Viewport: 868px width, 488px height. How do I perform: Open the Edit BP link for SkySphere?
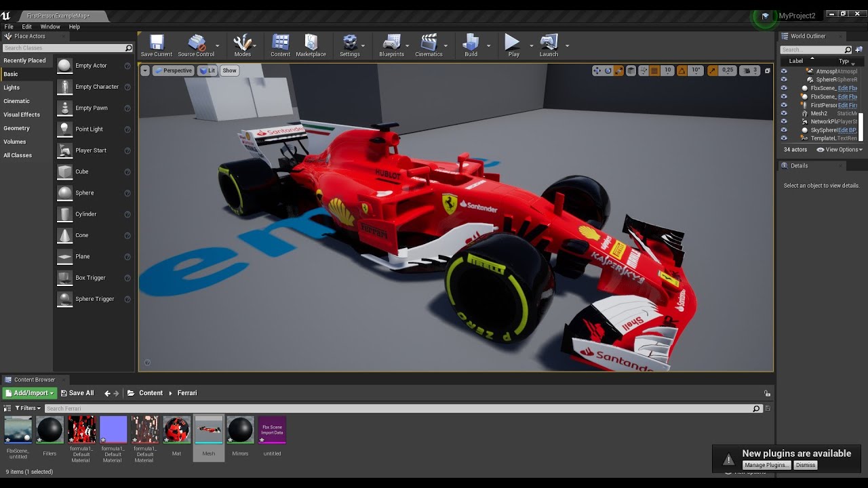click(x=848, y=130)
